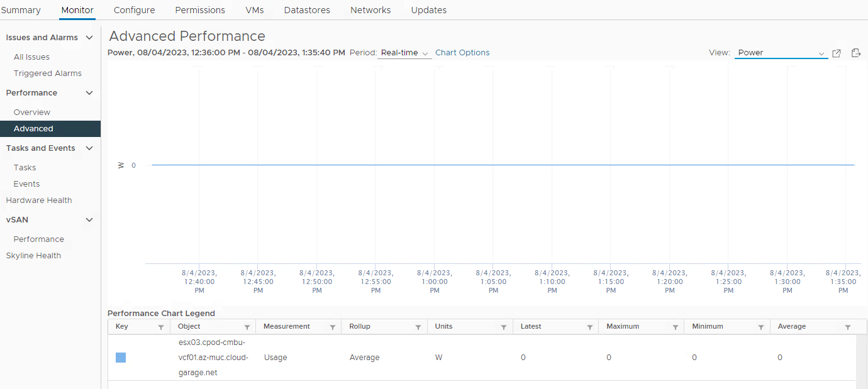Open the VMs tab
This screenshot has width=868, height=389.
254,10
